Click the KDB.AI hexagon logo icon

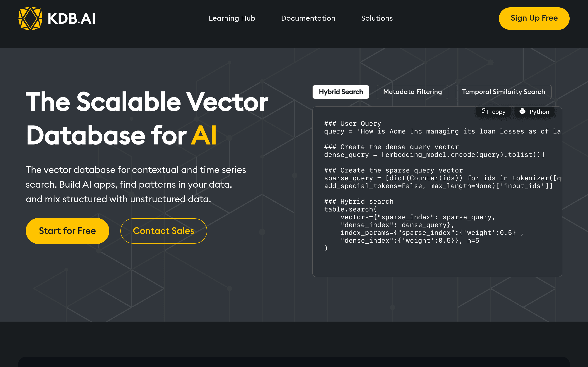pos(30,18)
